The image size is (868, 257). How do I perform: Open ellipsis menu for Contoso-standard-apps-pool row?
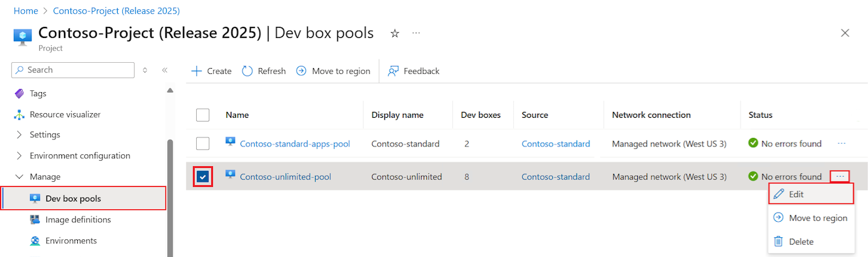click(x=841, y=143)
